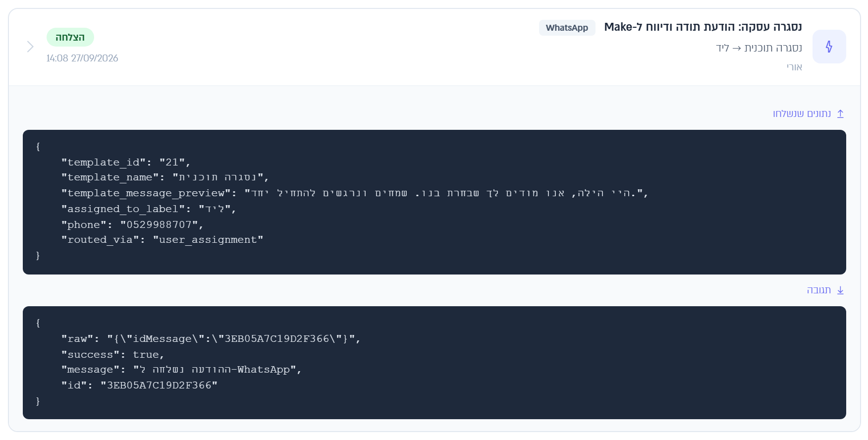Click the נתונים שנשלחו section label
This screenshot has height=440, width=868.
(802, 113)
